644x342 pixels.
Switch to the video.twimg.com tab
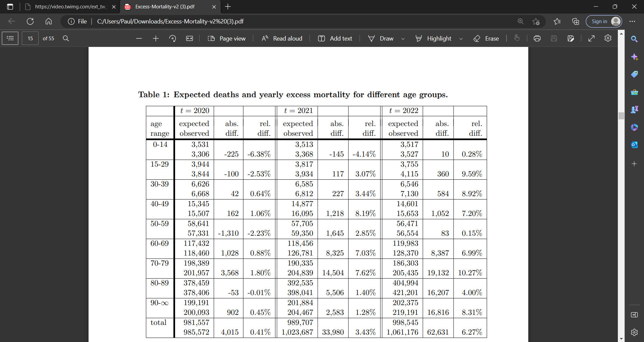[x=70, y=7]
